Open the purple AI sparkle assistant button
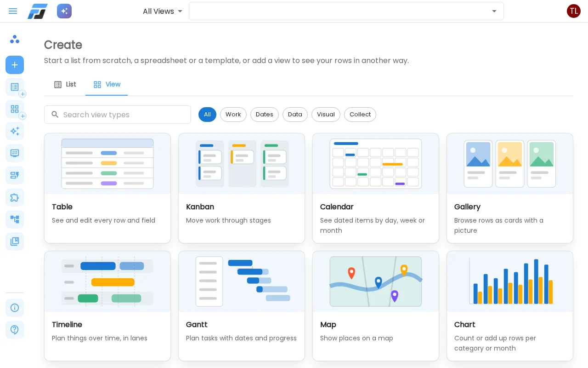Screen dimensions: 588x368 coord(64,11)
